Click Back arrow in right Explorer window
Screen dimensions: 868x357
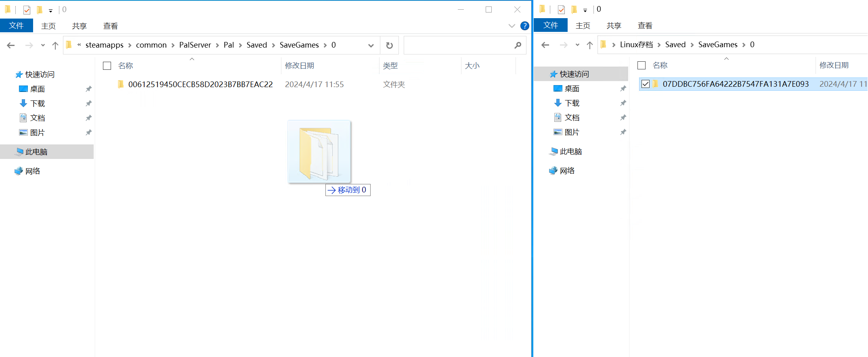tap(545, 45)
